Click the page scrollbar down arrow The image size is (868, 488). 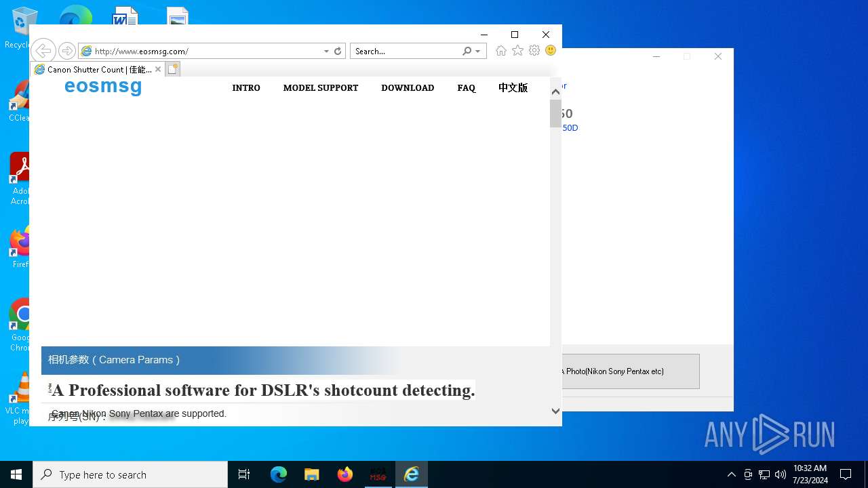(555, 411)
